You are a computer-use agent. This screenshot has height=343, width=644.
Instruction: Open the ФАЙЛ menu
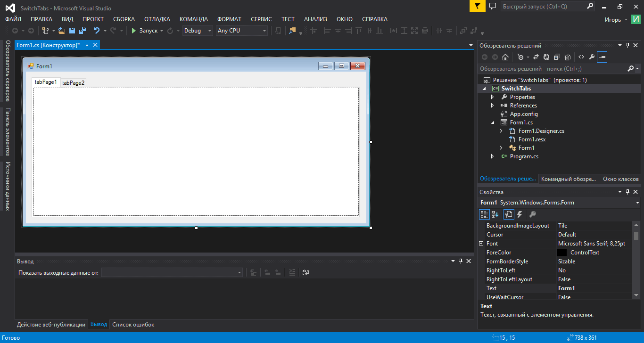tap(13, 19)
